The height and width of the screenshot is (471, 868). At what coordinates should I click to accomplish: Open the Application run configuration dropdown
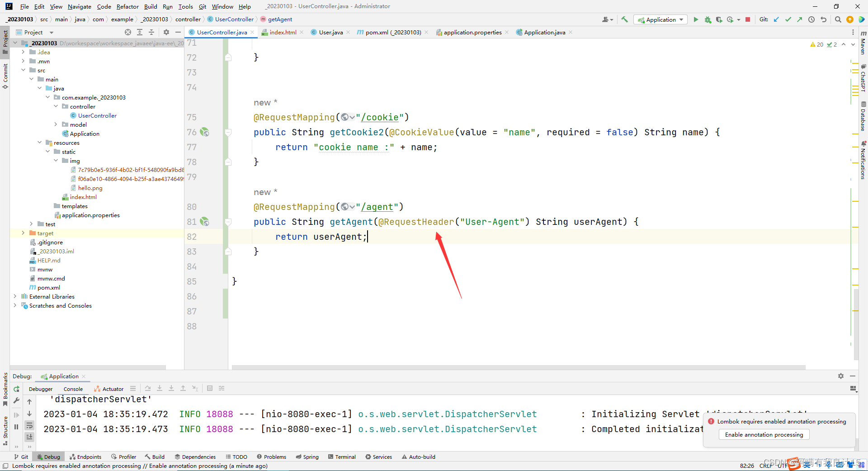tap(660, 19)
